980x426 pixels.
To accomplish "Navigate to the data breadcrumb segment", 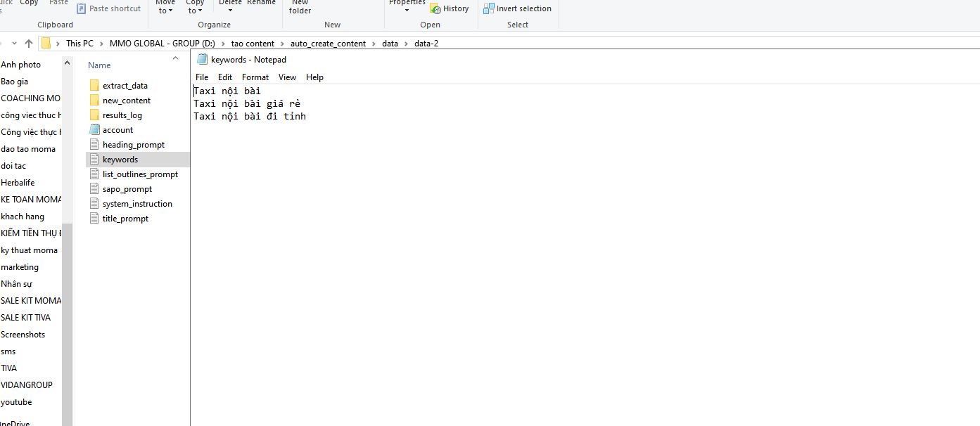I will 390,44.
